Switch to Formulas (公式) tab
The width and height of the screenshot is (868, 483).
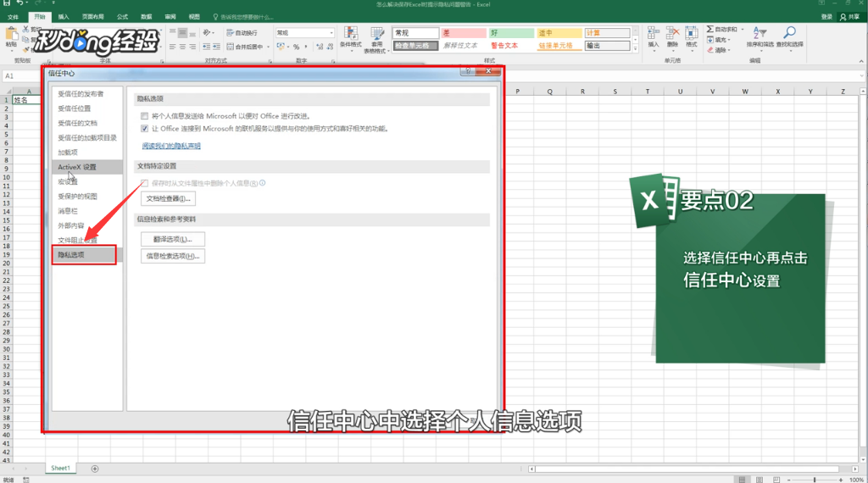(122, 17)
